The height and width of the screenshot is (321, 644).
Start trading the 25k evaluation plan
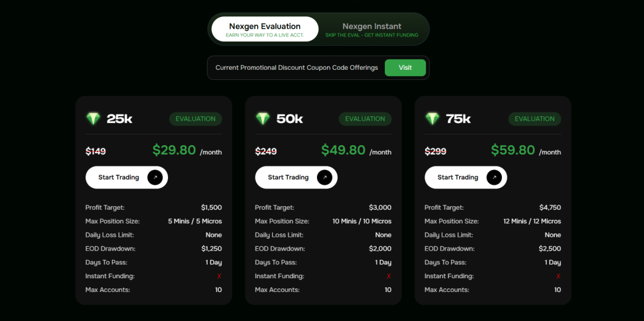coord(126,177)
